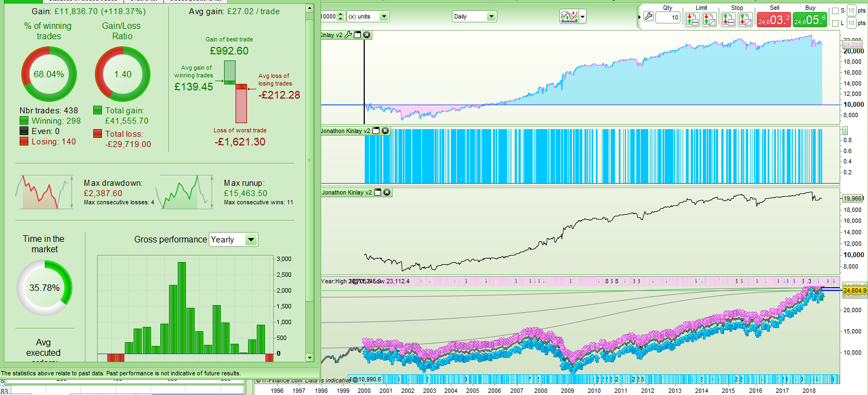Open the Daily timeframe dropdown
The image size is (868, 395).
(x=491, y=16)
